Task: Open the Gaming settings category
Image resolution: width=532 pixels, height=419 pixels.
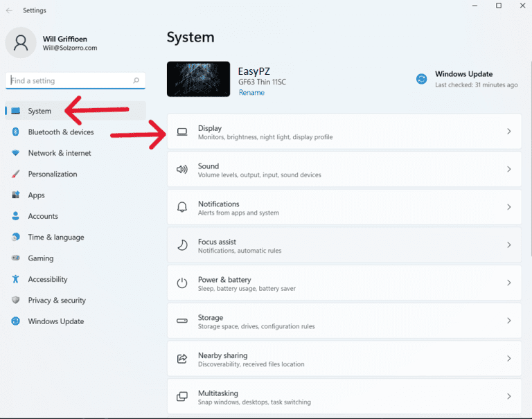Action: [x=40, y=258]
